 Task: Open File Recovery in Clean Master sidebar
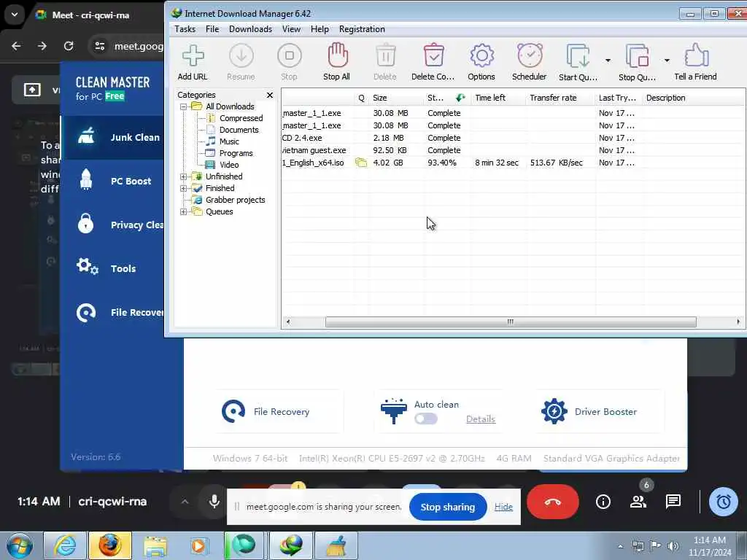point(113,312)
